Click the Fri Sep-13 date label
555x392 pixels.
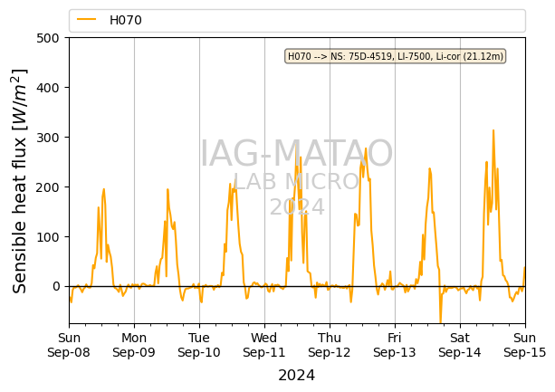pos(395,345)
